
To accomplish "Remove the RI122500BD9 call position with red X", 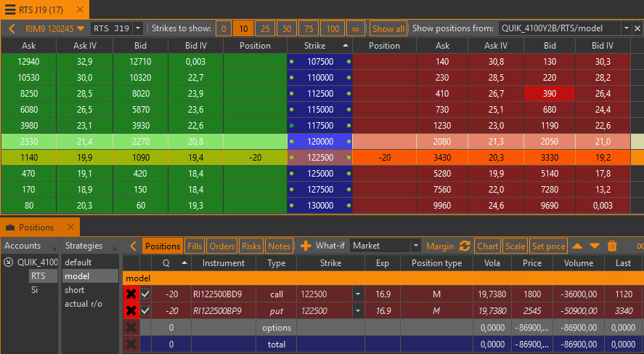I will (131, 294).
